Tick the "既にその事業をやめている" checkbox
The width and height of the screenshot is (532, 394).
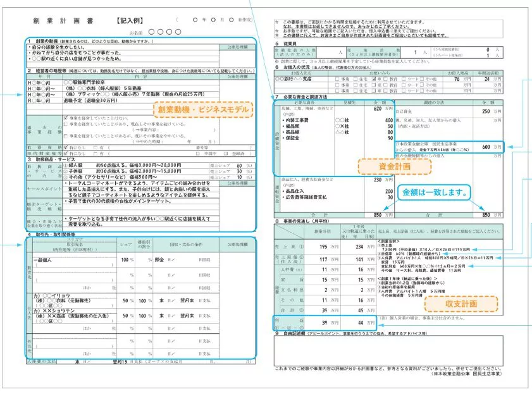(66, 136)
